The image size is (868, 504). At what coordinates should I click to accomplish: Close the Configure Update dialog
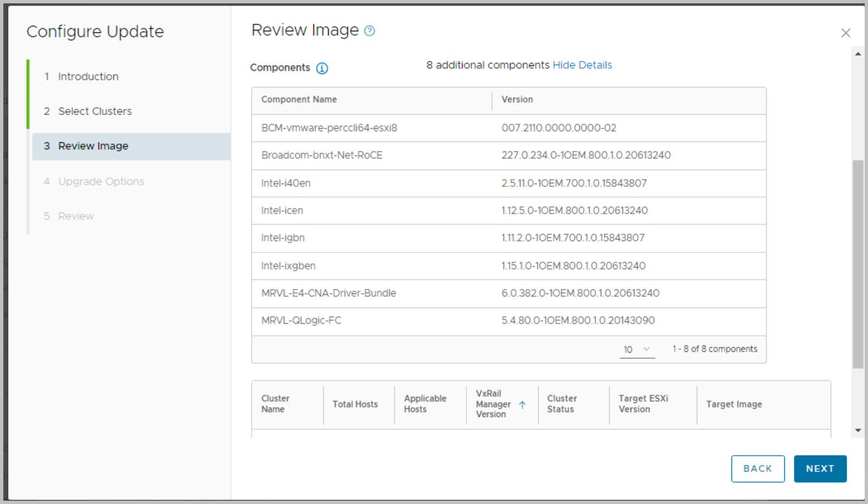click(845, 33)
